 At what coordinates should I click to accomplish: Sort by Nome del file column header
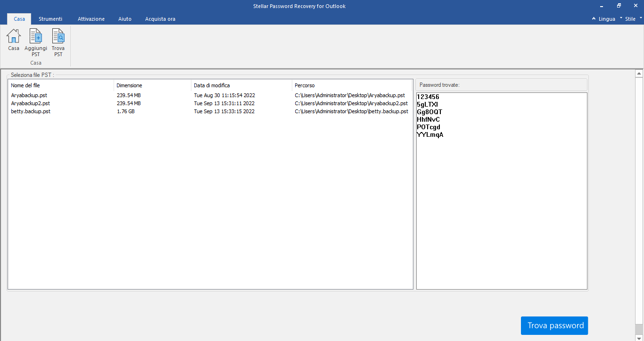click(61, 85)
